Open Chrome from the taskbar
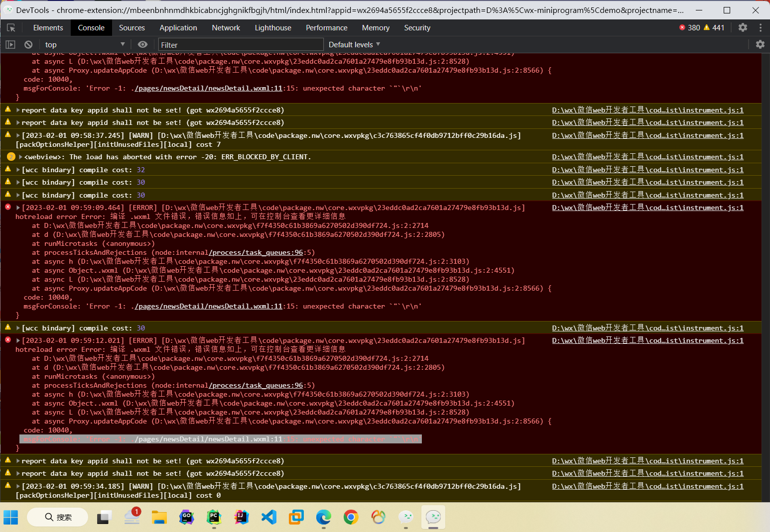 tap(351, 518)
